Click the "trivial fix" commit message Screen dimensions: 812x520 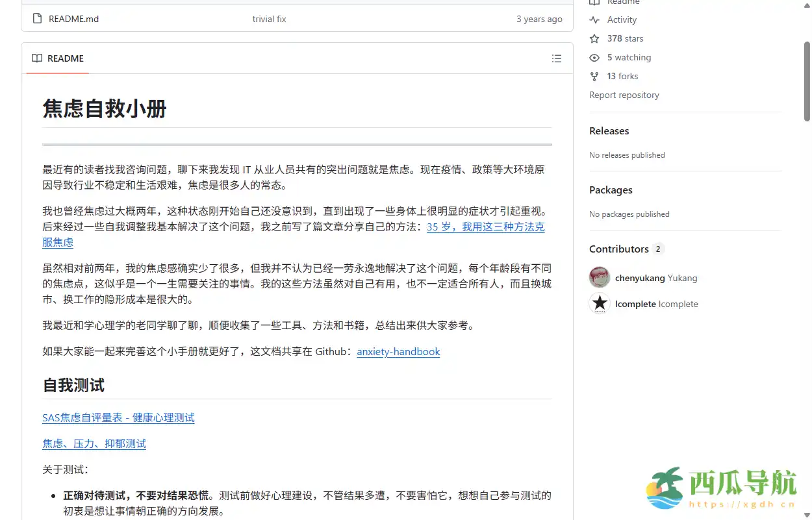coord(269,19)
